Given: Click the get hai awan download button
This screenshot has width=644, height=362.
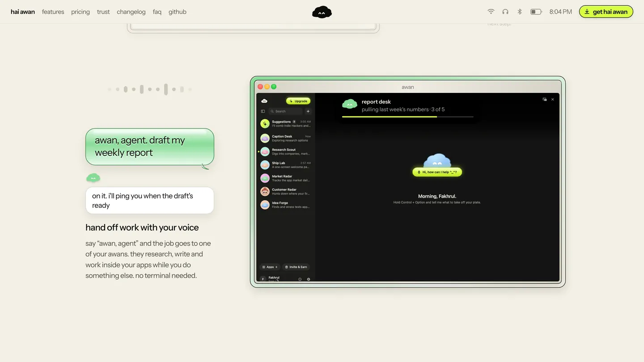Looking at the screenshot, I should click(x=606, y=12).
